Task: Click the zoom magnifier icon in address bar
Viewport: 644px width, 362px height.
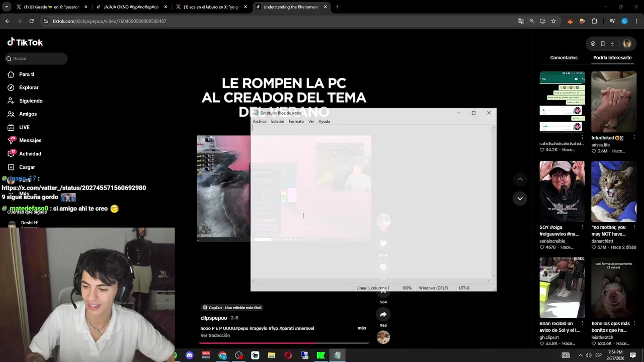Action: pos(532,21)
